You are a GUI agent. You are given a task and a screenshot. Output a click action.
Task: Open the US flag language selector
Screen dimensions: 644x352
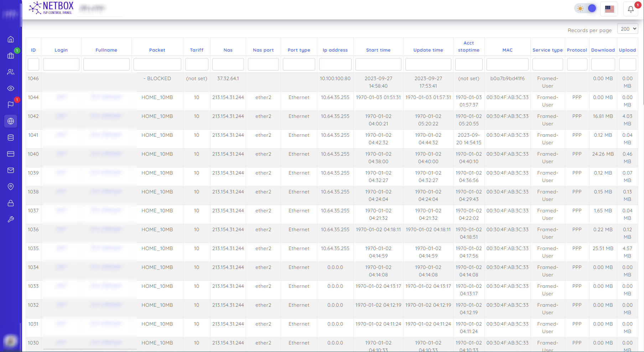609,9
